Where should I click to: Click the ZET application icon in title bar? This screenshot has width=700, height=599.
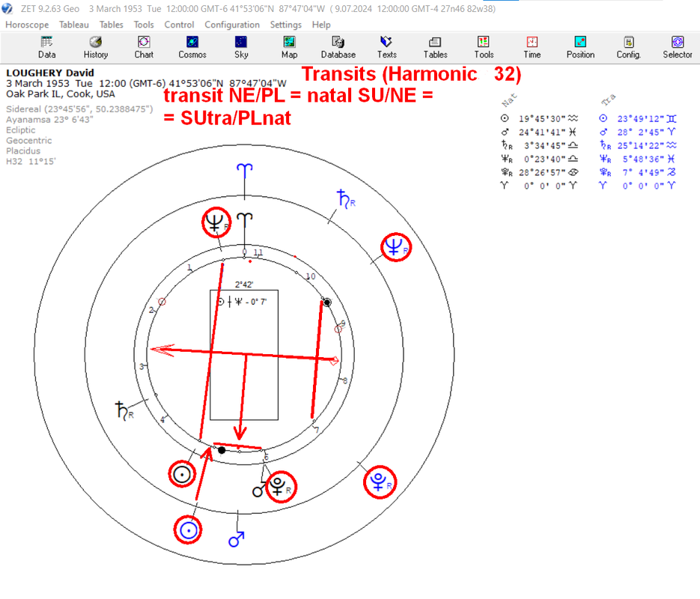[7, 8]
